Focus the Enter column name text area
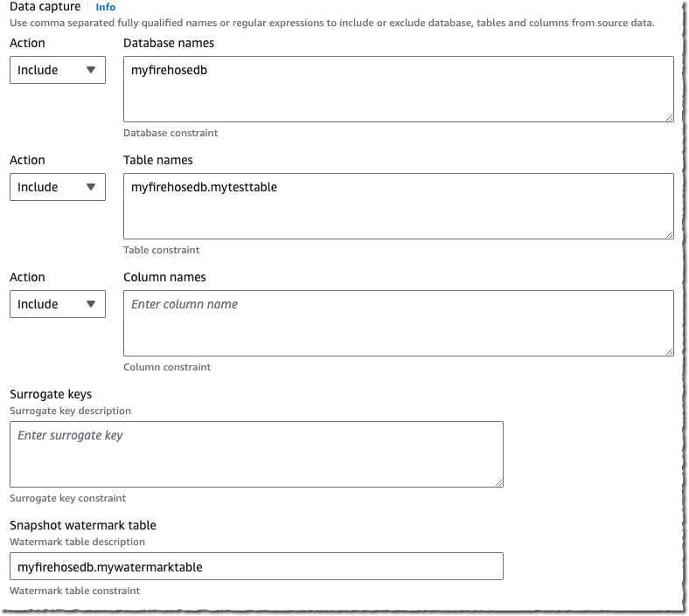This screenshot has height=616, width=689. (399, 323)
